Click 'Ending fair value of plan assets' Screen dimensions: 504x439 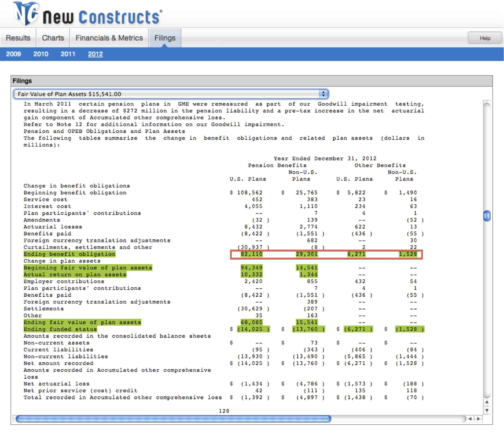(x=82, y=322)
